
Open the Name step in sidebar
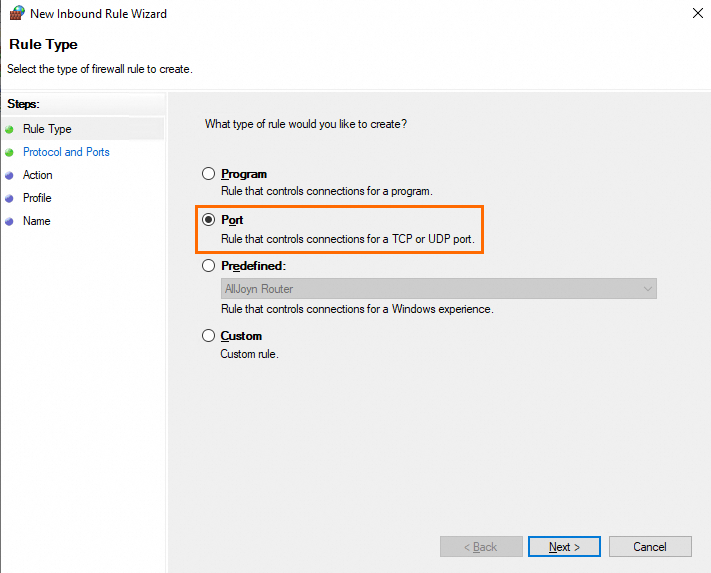pos(36,221)
